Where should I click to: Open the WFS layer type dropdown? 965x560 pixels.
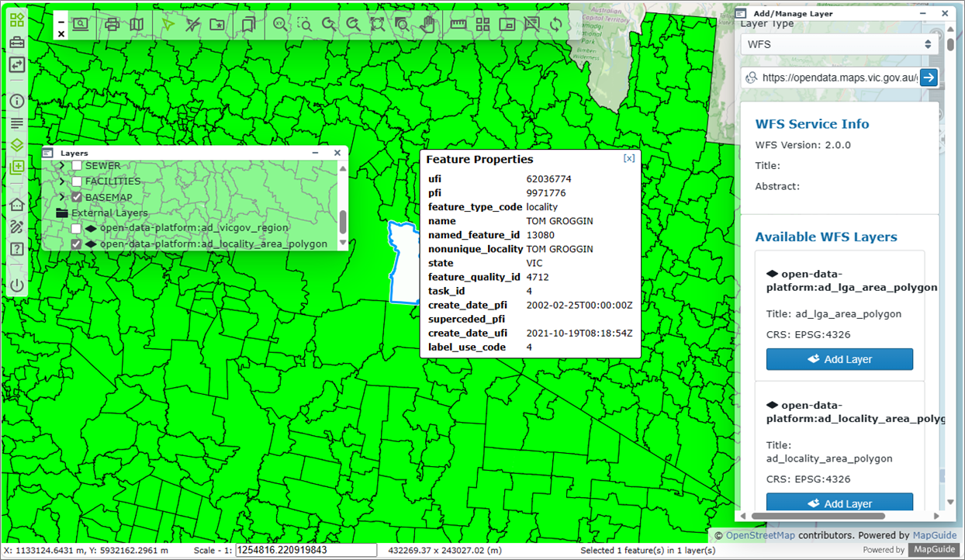point(839,44)
